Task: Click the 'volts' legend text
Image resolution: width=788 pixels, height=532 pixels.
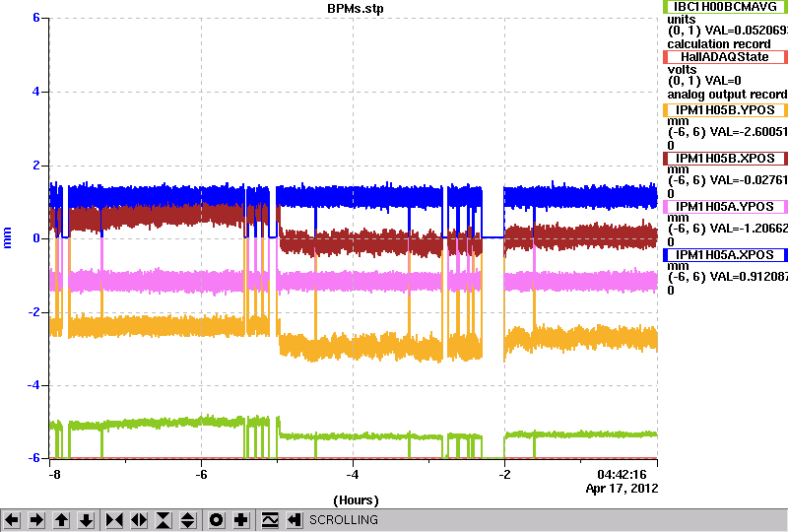Action: [x=682, y=70]
